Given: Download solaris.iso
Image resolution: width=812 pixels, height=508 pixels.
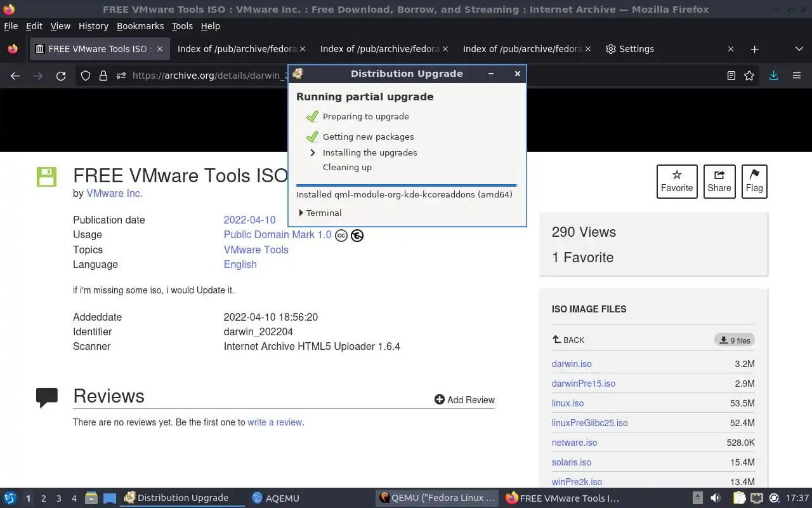Looking at the screenshot, I should tap(572, 462).
